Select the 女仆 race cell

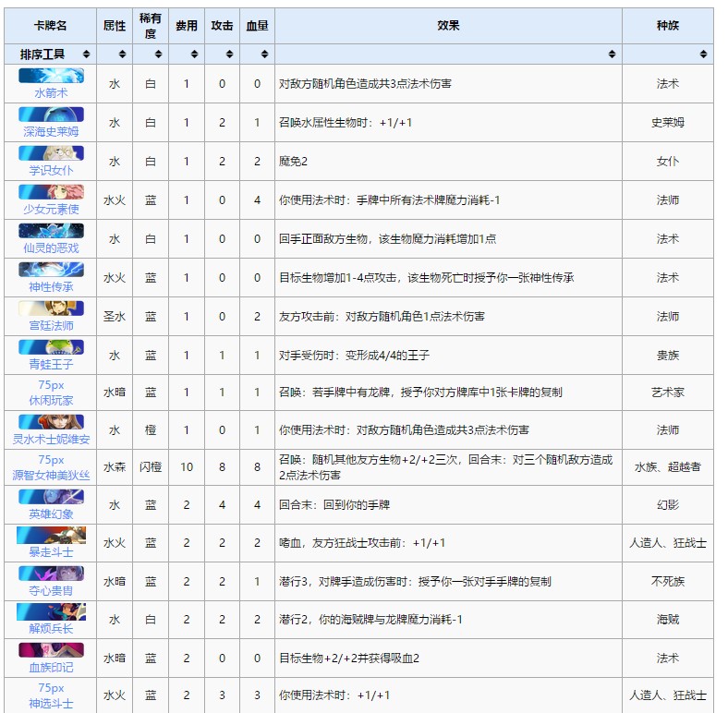[x=668, y=162]
